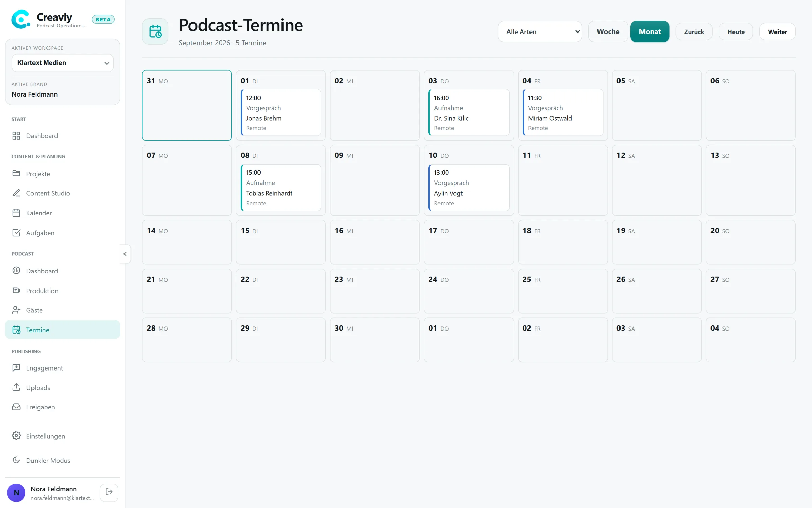Go to Content Studio menu item
Screen dimensions: 812x508
63,193
